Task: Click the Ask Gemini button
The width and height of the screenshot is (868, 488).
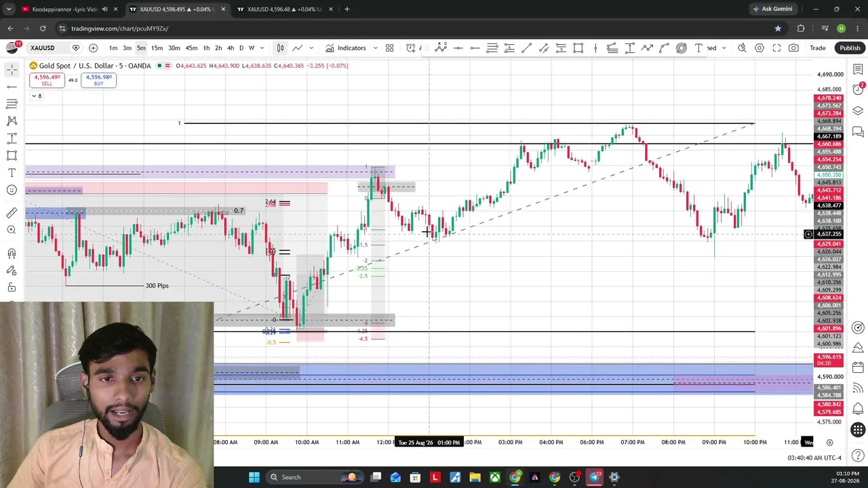Action: (772, 9)
